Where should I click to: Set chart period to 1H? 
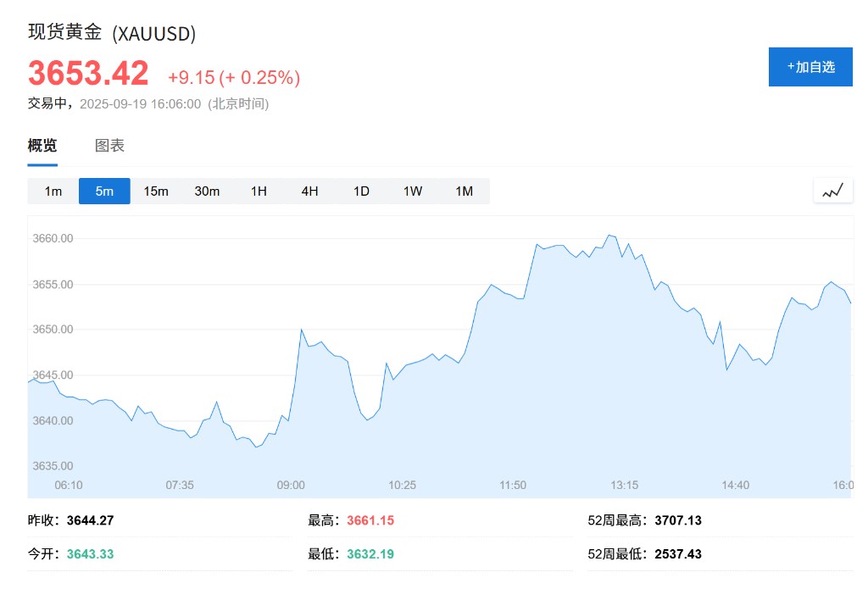click(x=259, y=192)
